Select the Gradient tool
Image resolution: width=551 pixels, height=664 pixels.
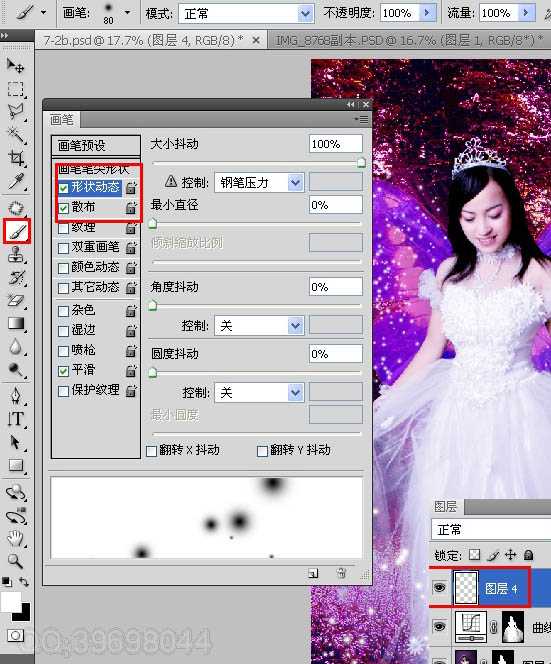click(x=16, y=324)
